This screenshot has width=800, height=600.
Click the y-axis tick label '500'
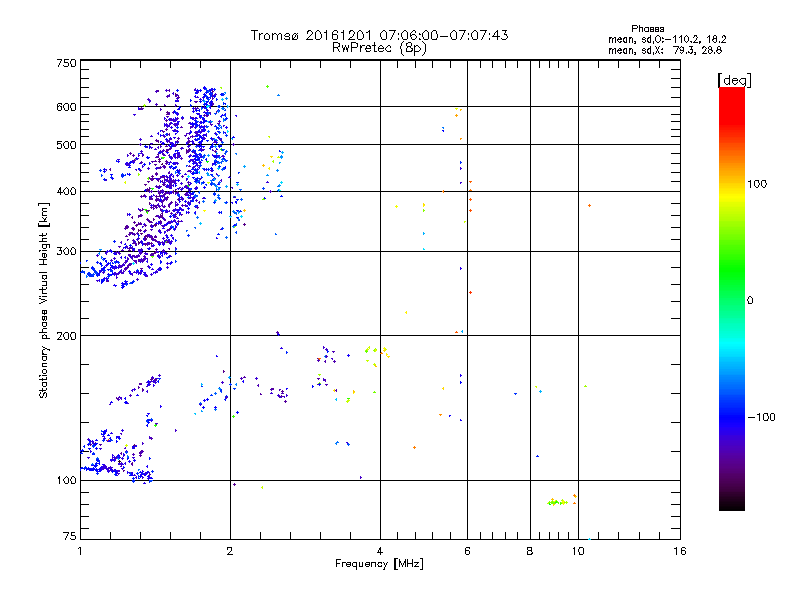point(66,145)
